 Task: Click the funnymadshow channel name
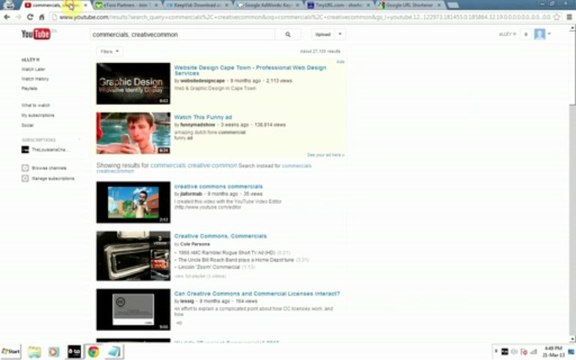pos(198,125)
